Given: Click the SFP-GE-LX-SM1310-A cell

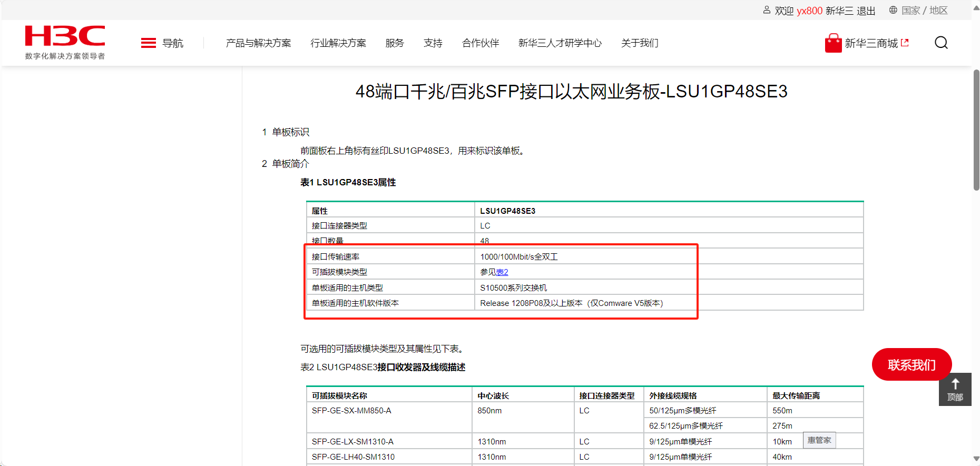Looking at the screenshot, I should tap(389, 441).
